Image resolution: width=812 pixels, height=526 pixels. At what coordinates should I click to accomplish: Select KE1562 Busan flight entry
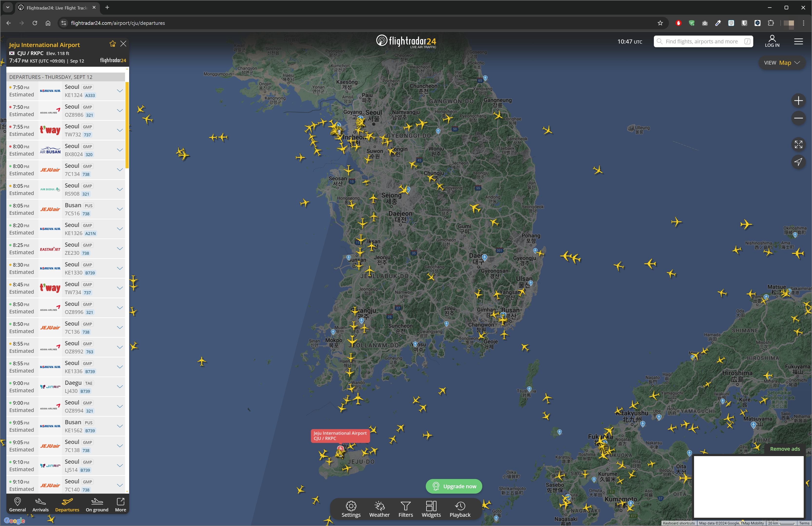(66, 426)
